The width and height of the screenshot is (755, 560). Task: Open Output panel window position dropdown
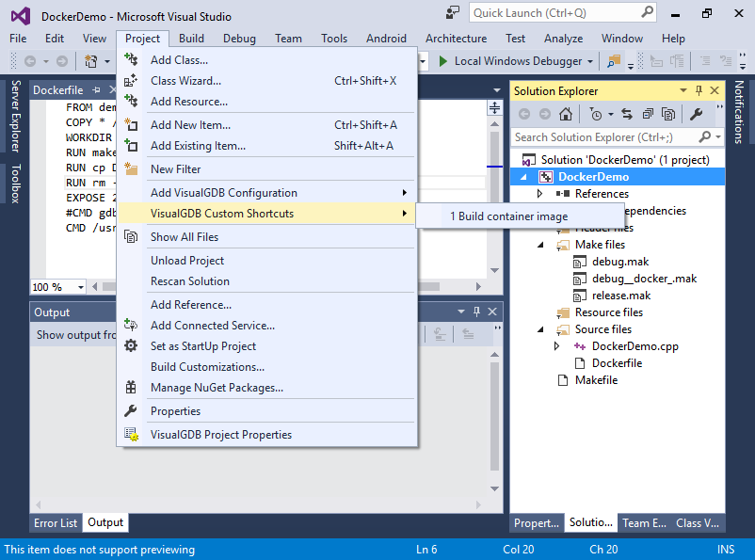pos(460,312)
